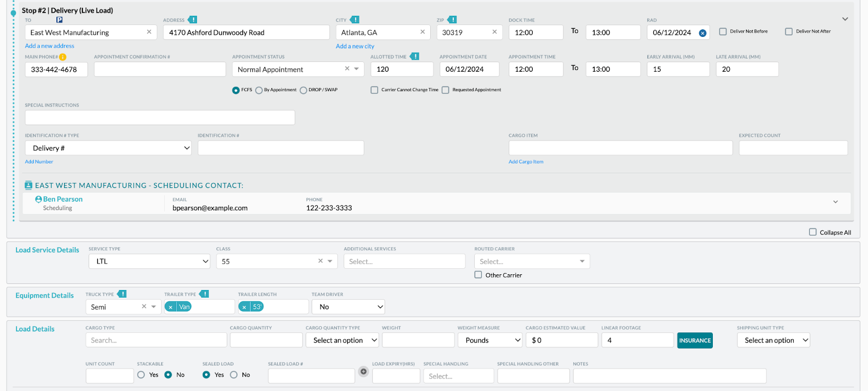Select the By Appointment radio option
Screen dimensions: 868x391
click(x=259, y=90)
